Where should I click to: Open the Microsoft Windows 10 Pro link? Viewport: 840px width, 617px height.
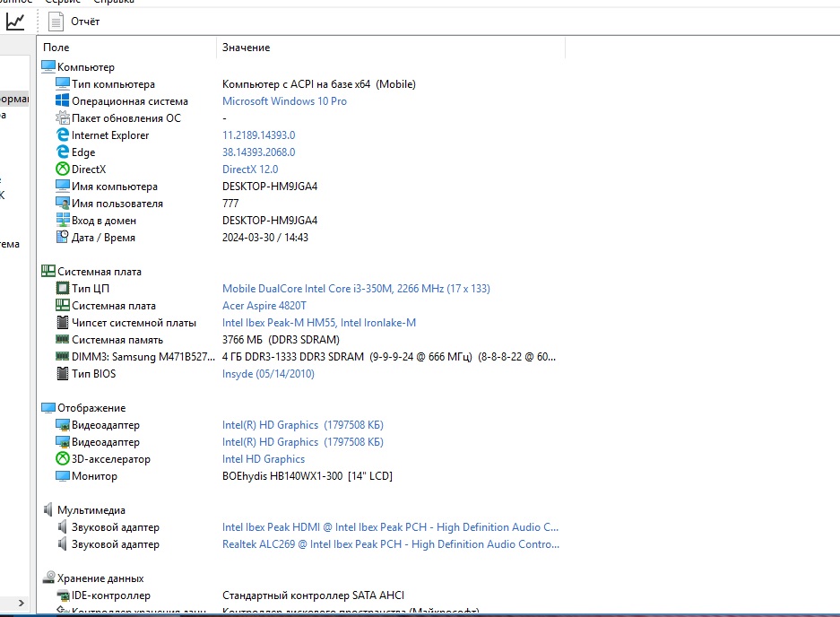284,101
